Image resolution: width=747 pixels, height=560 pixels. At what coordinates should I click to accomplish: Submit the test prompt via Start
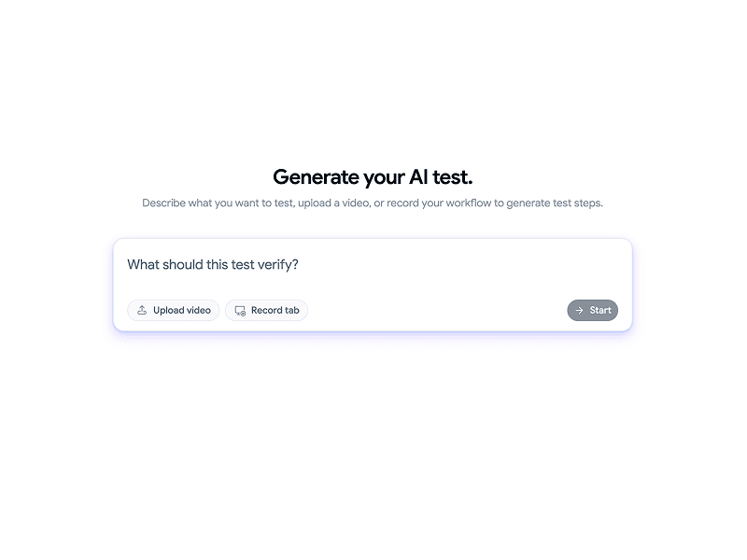[592, 310]
